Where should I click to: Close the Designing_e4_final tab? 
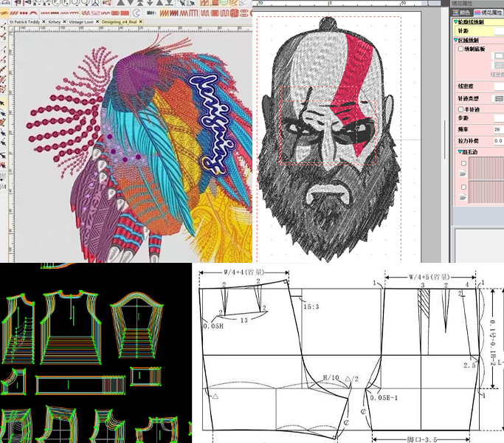pos(140,21)
